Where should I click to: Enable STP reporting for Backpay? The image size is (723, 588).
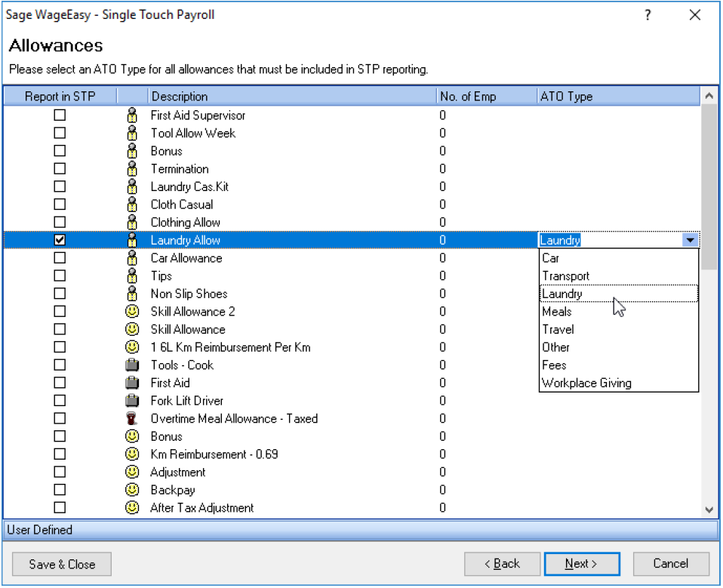[x=60, y=489]
